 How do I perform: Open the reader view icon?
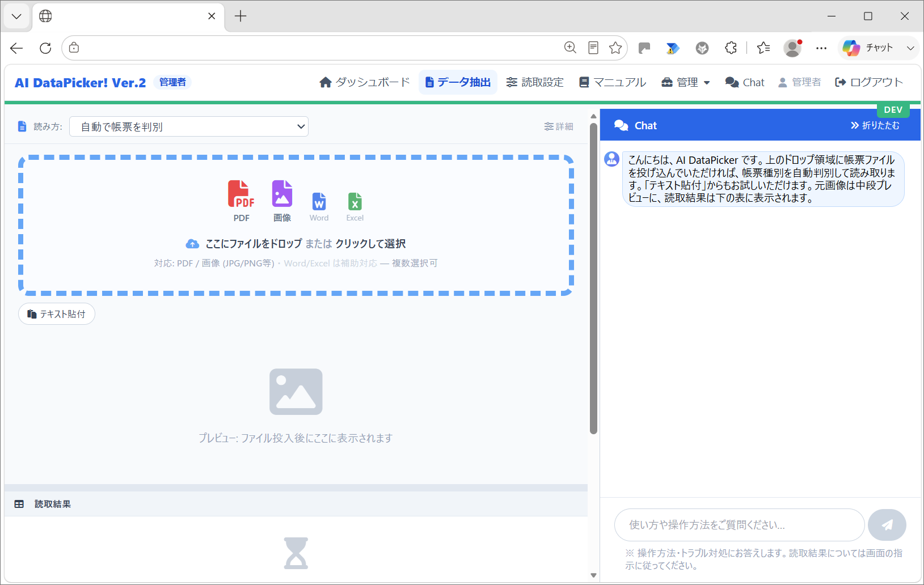click(593, 48)
